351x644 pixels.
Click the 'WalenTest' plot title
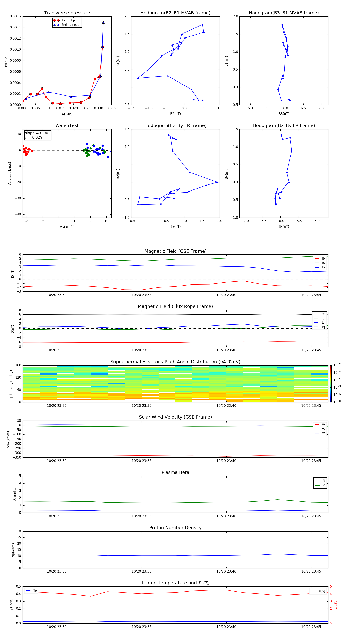(x=67, y=125)
